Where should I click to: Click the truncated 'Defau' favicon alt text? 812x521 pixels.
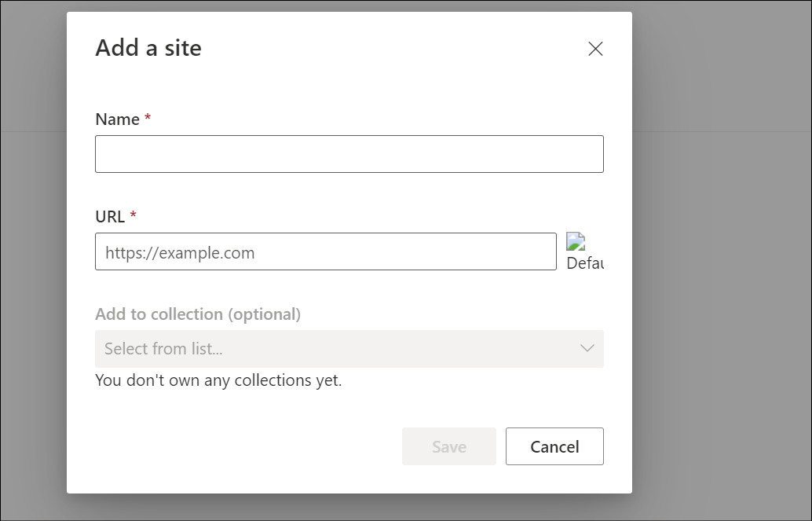(x=584, y=263)
